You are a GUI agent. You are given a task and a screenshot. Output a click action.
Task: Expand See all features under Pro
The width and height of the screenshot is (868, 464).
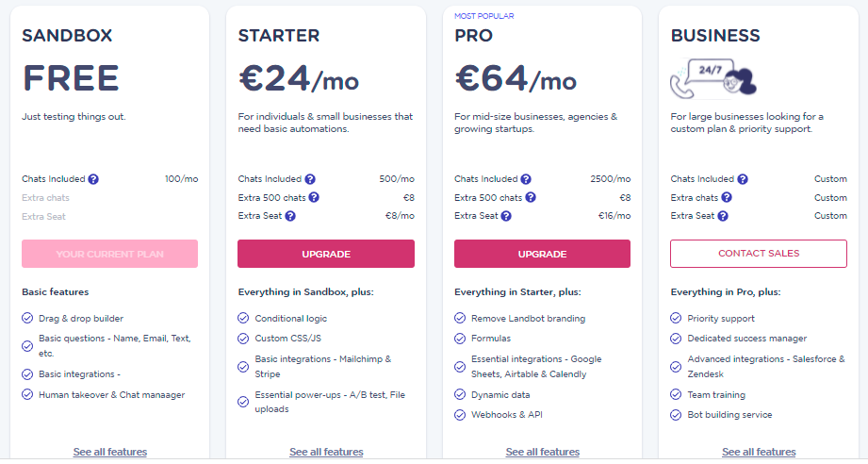tap(542, 452)
